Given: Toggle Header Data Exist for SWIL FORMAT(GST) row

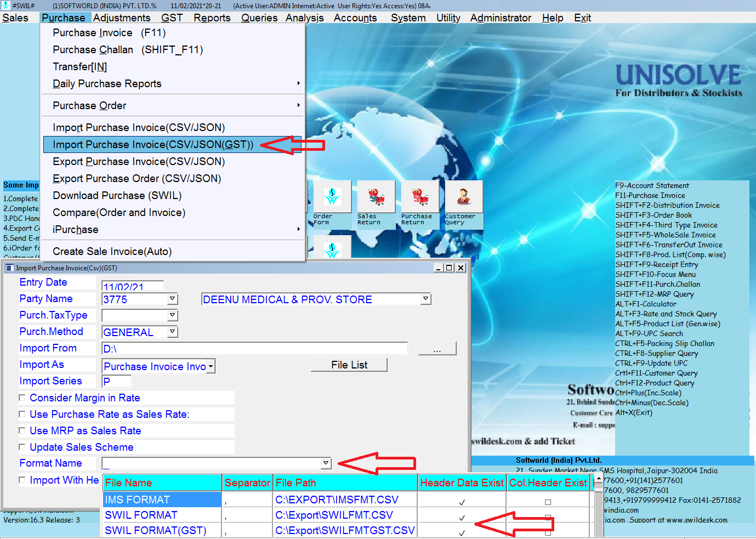Looking at the screenshot, I should point(462,532).
